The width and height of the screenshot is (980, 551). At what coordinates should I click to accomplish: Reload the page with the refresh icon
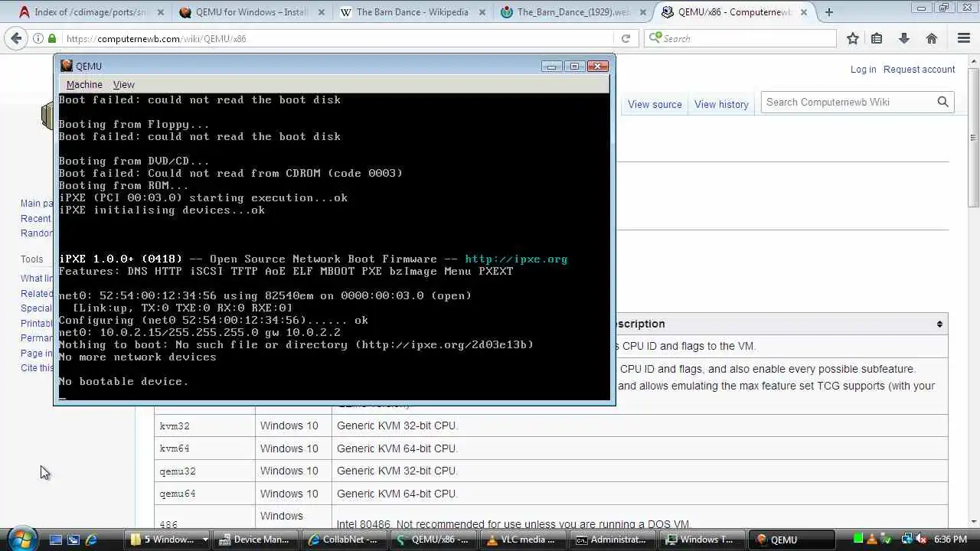[x=626, y=38]
